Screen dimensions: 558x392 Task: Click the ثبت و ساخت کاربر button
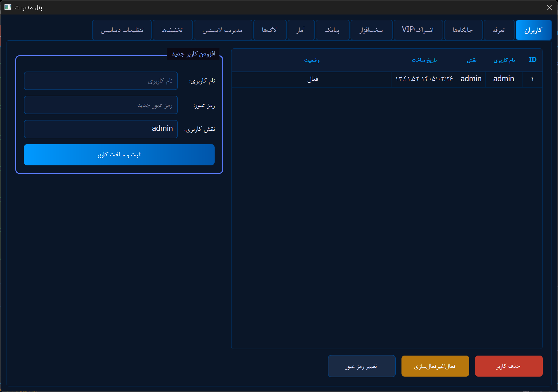click(x=119, y=155)
